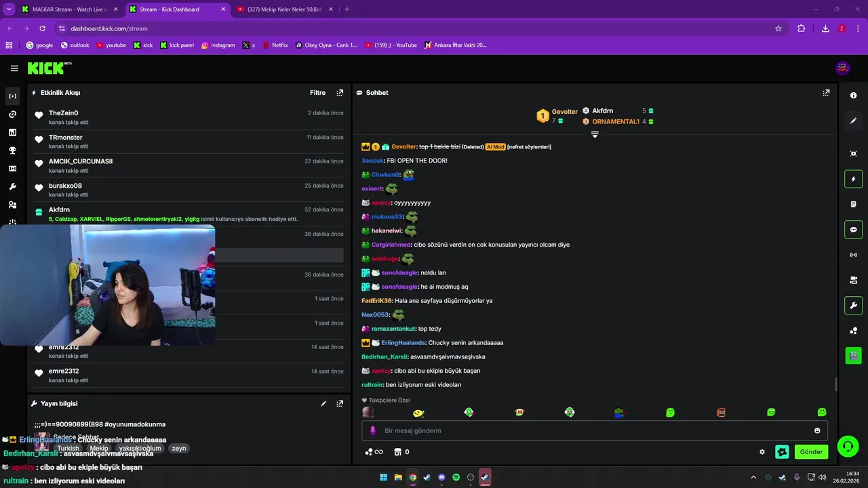Image resolution: width=868 pixels, height=488 pixels.
Task: Bookmark this page with star icon
Action: (x=778, y=28)
